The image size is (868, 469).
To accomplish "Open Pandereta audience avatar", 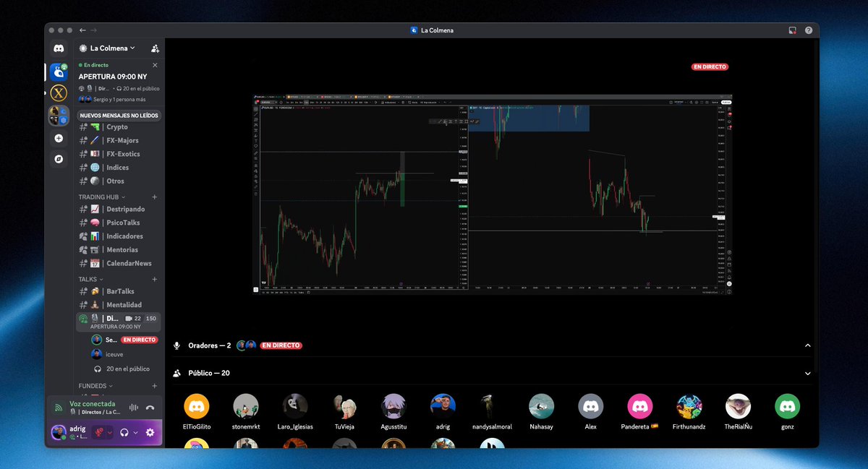I will click(640, 406).
